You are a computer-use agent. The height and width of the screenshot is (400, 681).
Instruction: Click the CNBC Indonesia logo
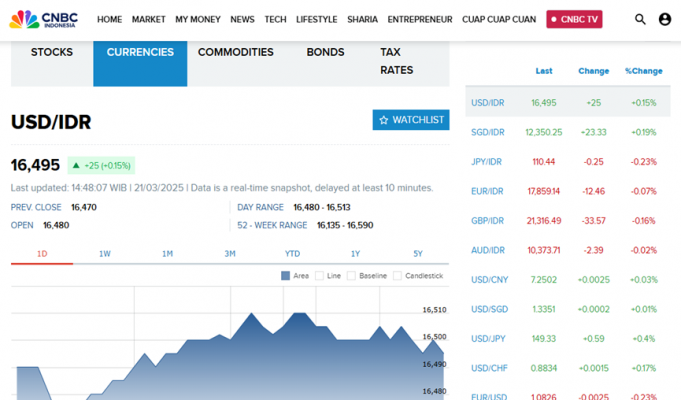point(46,19)
